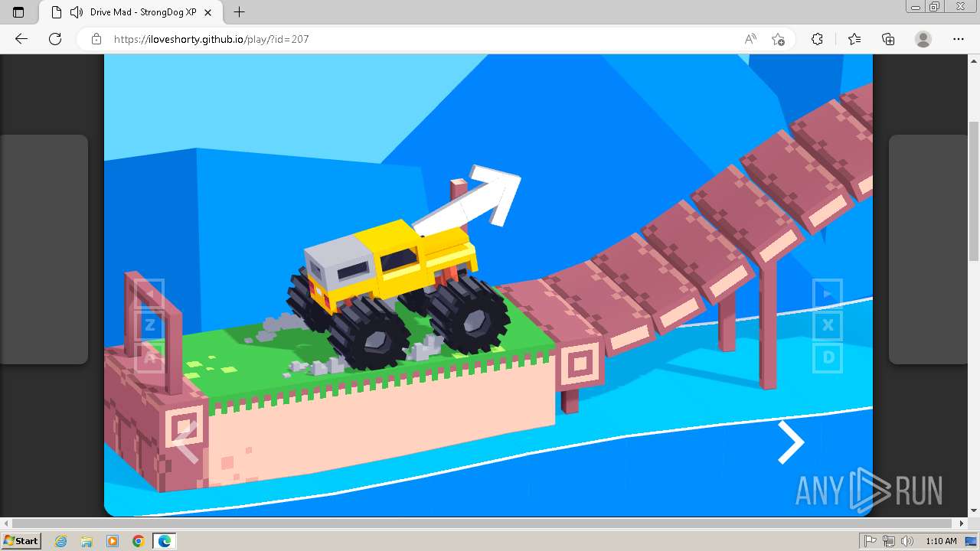Mute the tab via the speaker icon
Image resolution: width=980 pixels, height=551 pixels.
[x=77, y=12]
